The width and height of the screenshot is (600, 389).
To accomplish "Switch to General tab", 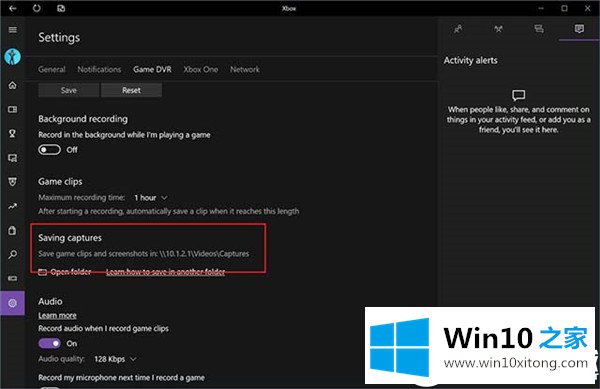I will (x=52, y=69).
